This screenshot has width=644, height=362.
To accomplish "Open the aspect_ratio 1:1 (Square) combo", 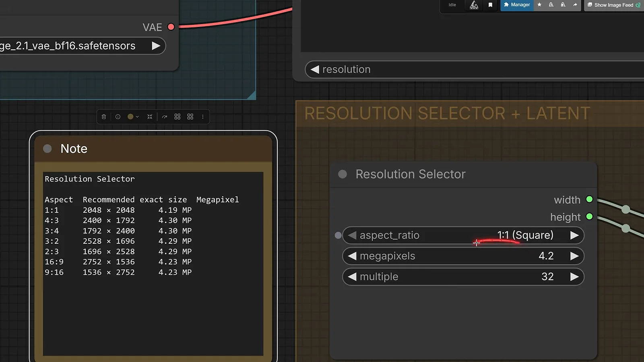I will (x=463, y=235).
